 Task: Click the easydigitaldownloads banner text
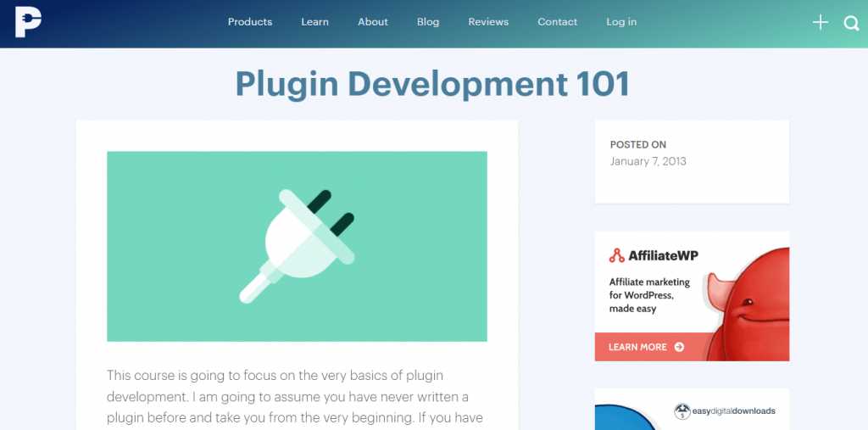coord(733,411)
